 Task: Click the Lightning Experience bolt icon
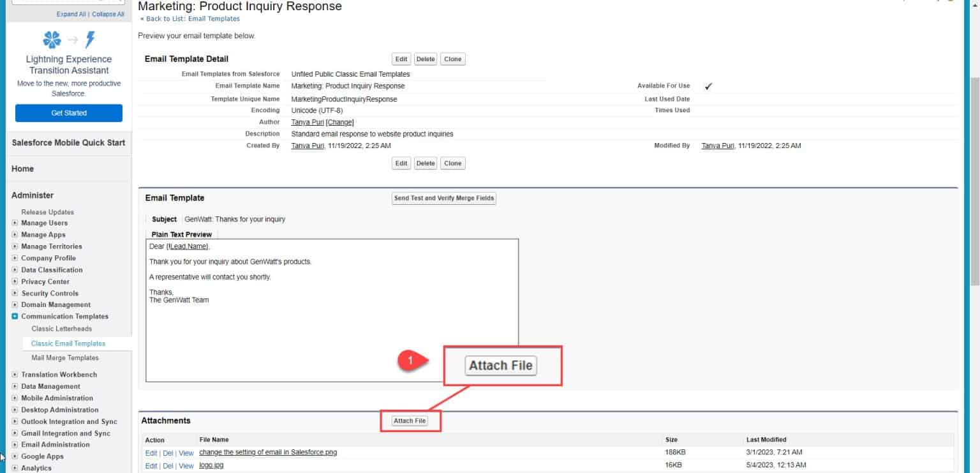(89, 40)
